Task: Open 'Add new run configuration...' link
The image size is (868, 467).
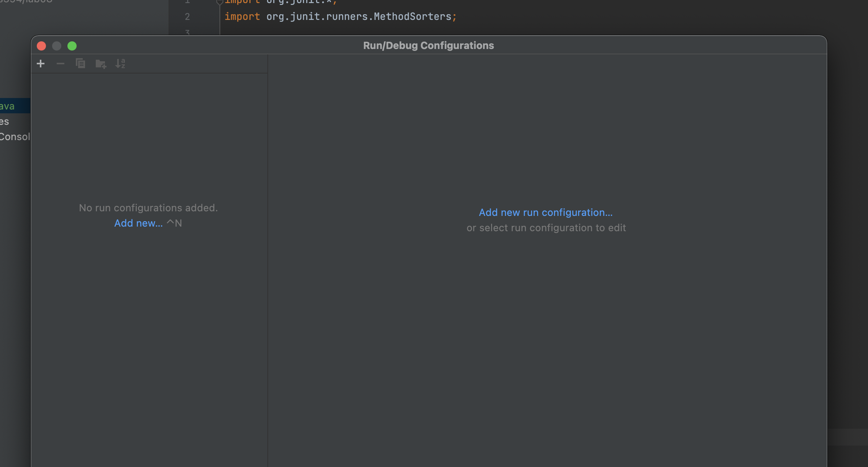Action: 545,212
